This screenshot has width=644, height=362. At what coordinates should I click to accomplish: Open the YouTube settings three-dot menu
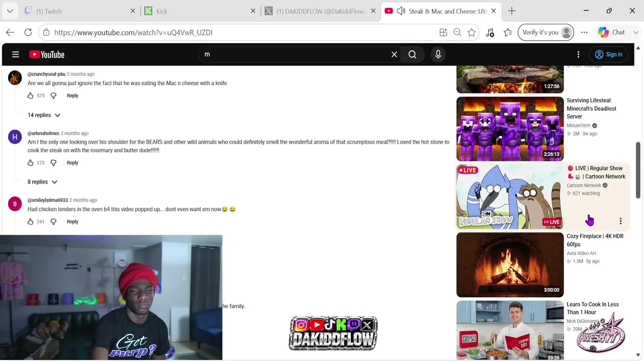click(578, 54)
